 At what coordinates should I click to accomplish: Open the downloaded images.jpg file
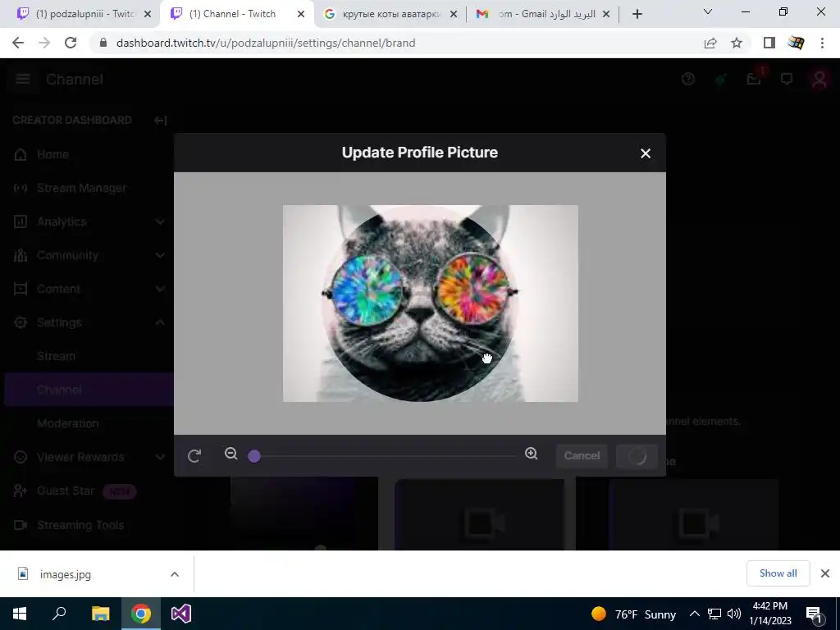[64, 574]
